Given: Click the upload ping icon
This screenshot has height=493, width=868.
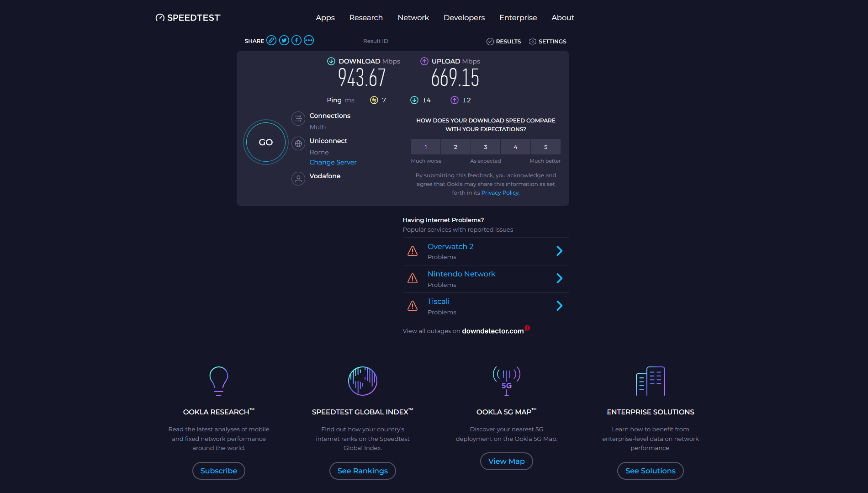Looking at the screenshot, I should coord(455,100).
